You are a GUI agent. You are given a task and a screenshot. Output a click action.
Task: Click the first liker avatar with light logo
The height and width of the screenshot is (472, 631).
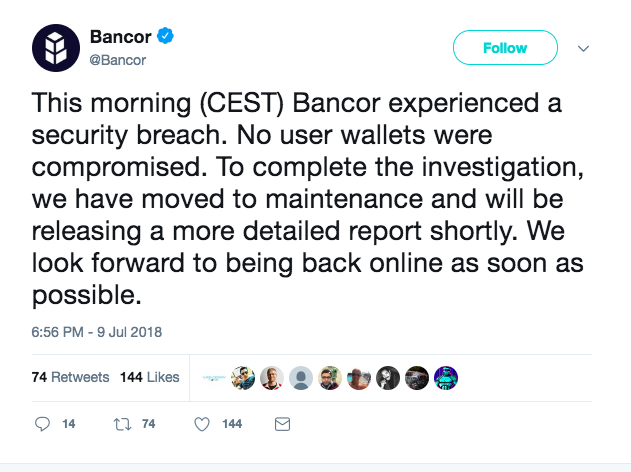pos(214,378)
